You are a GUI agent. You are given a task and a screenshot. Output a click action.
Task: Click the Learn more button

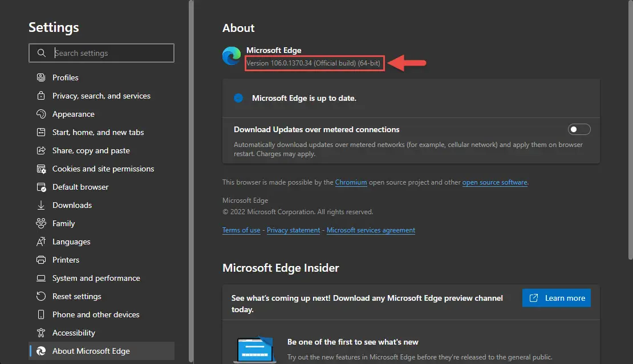pyautogui.click(x=556, y=298)
